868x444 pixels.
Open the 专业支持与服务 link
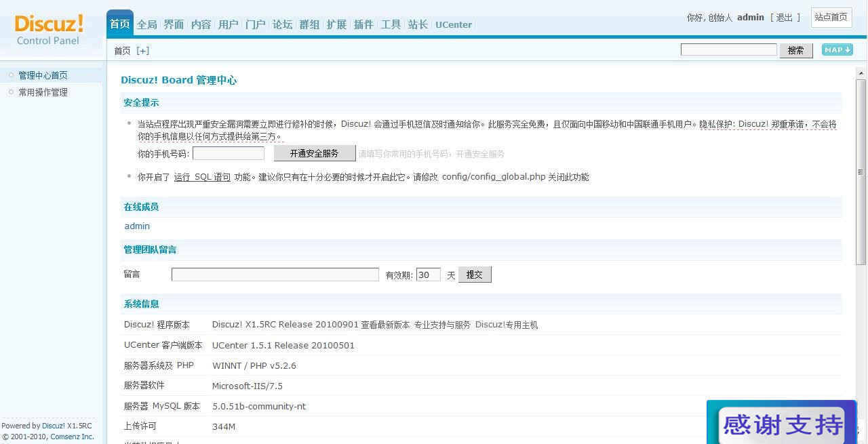tap(442, 325)
